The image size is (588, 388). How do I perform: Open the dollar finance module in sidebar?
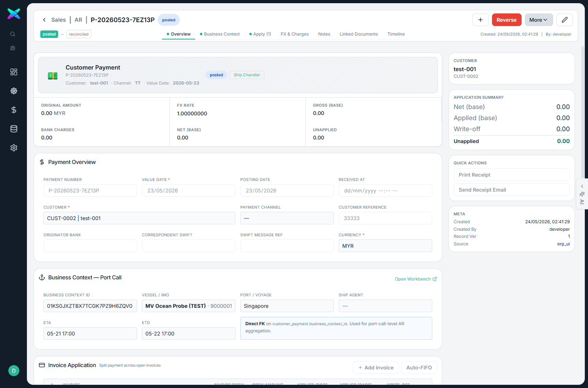[x=14, y=110]
